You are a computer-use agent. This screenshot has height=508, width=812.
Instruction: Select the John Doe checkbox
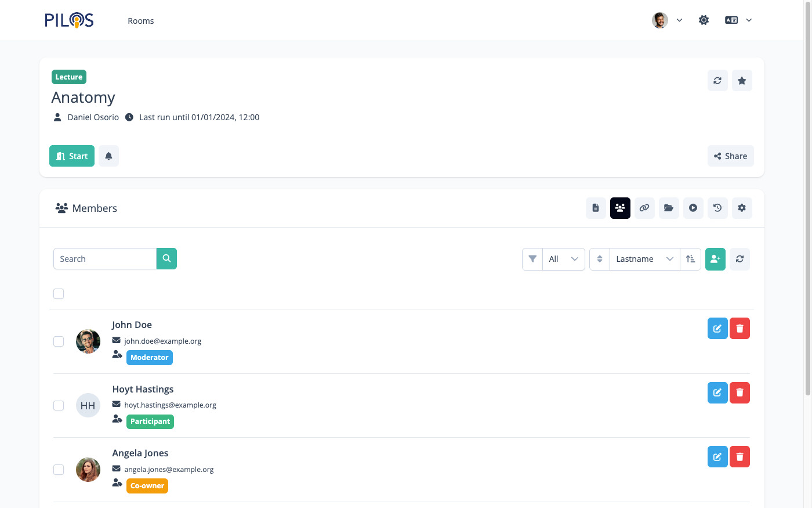[59, 341]
